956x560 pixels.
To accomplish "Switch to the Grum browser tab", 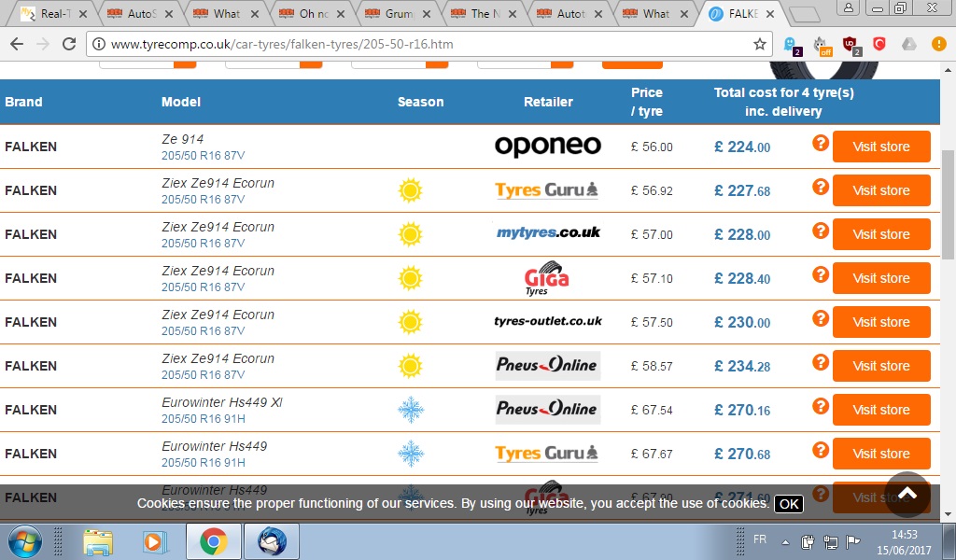I will 397,13.
